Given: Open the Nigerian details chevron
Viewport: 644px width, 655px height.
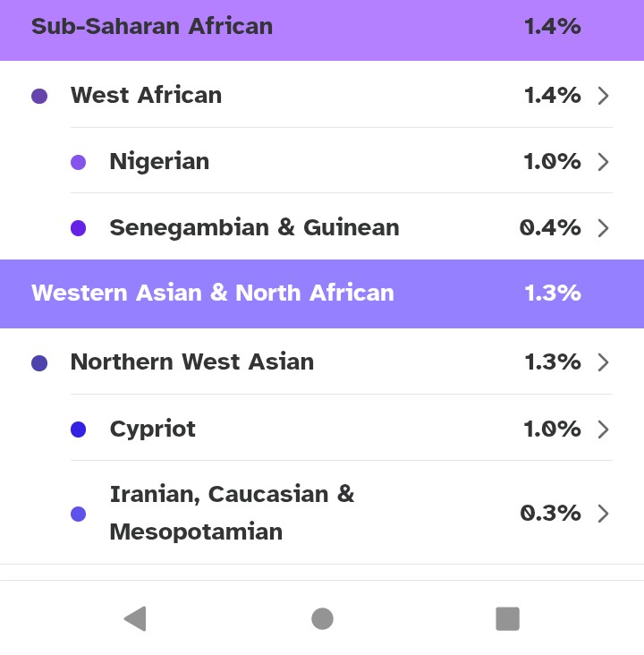Looking at the screenshot, I should [603, 162].
